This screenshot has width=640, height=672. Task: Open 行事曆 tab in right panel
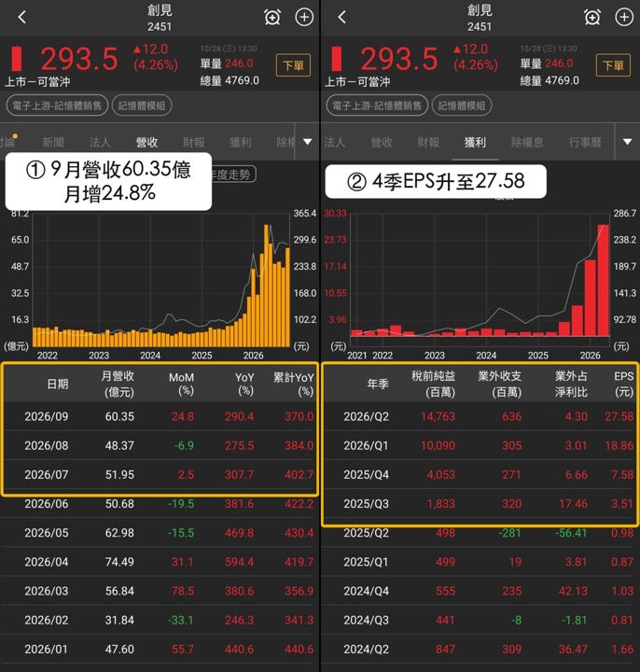click(x=585, y=142)
